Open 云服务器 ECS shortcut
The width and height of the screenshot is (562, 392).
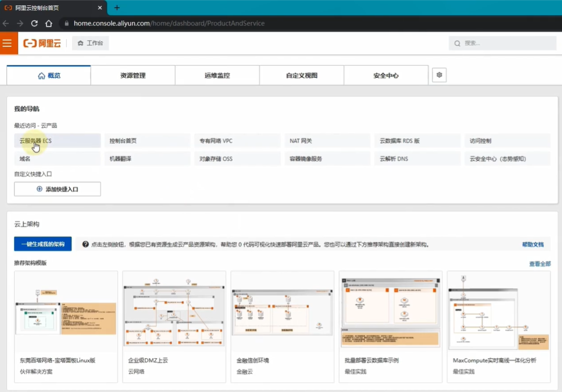click(58, 141)
